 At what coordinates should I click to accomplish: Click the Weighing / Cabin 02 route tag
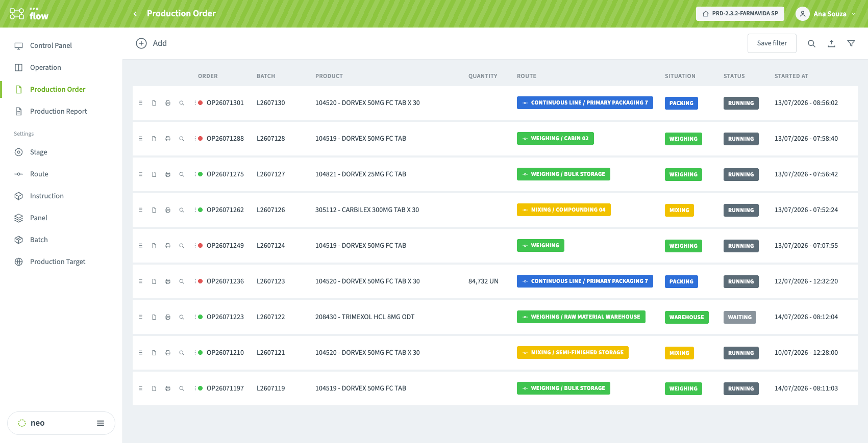(x=555, y=139)
